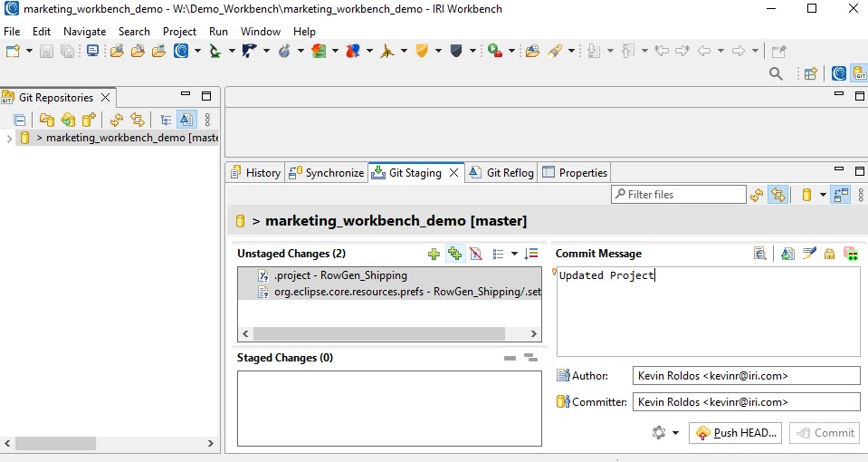
Task: Click the yellow windmill toolbar icon
Action: pyautogui.click(x=387, y=51)
